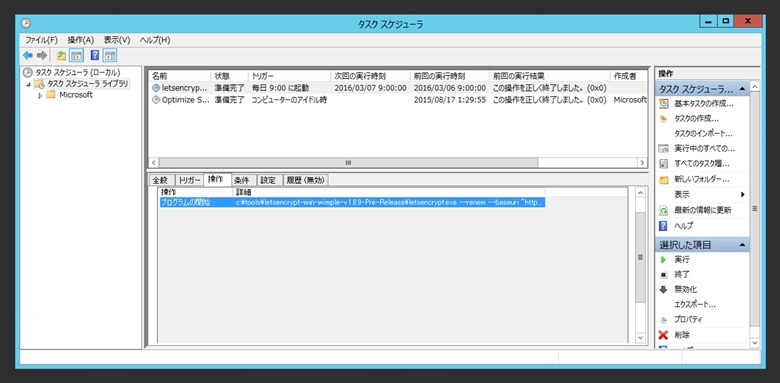
Task: Click the black square 終了 icon
Action: (663, 275)
